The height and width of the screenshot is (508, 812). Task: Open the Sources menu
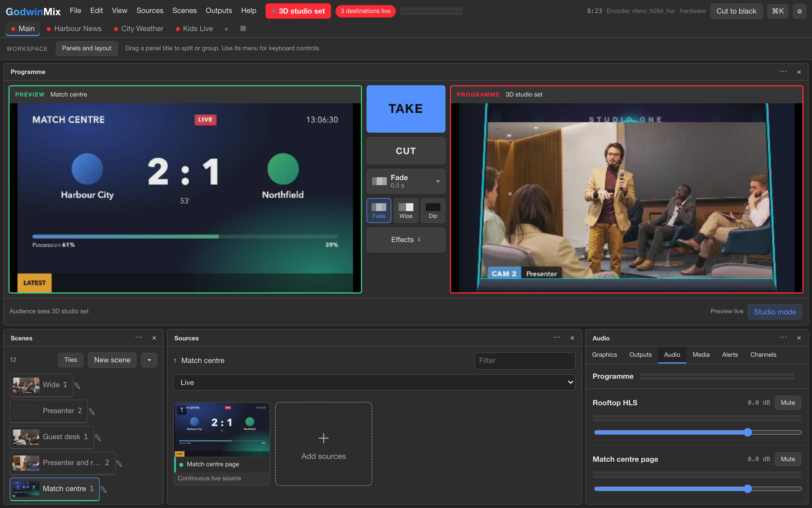[150, 11]
